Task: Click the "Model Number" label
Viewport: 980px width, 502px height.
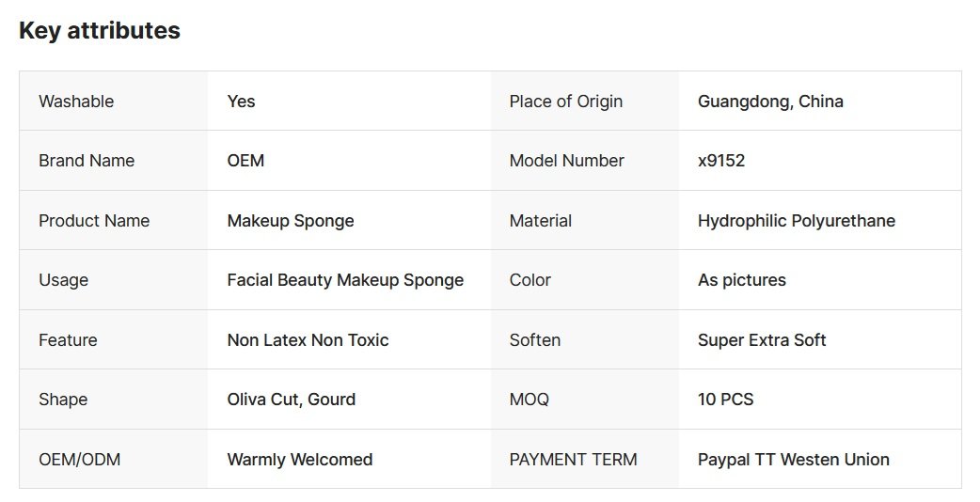Action: click(566, 161)
